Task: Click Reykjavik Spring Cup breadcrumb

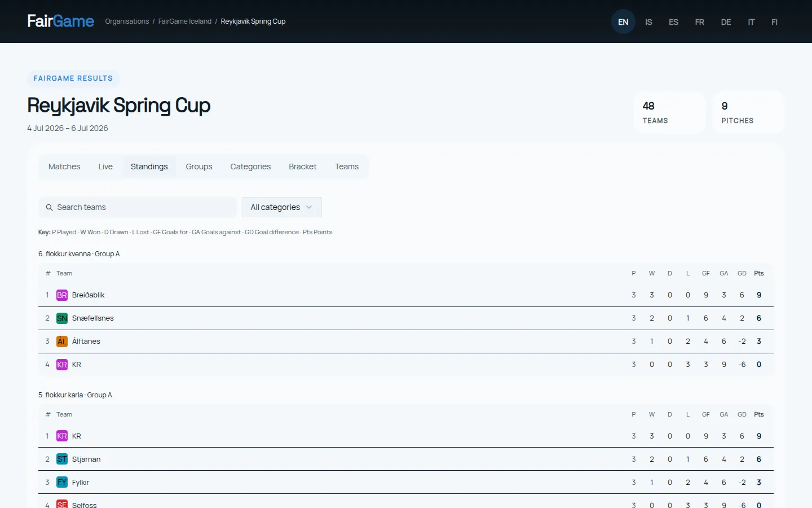Action: tap(253, 21)
